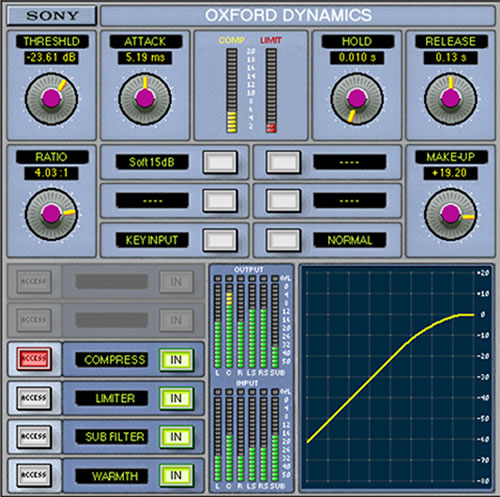Image resolution: width=500 pixels, height=497 pixels.
Task: Click the MAKE-UP label
Action: point(451,157)
